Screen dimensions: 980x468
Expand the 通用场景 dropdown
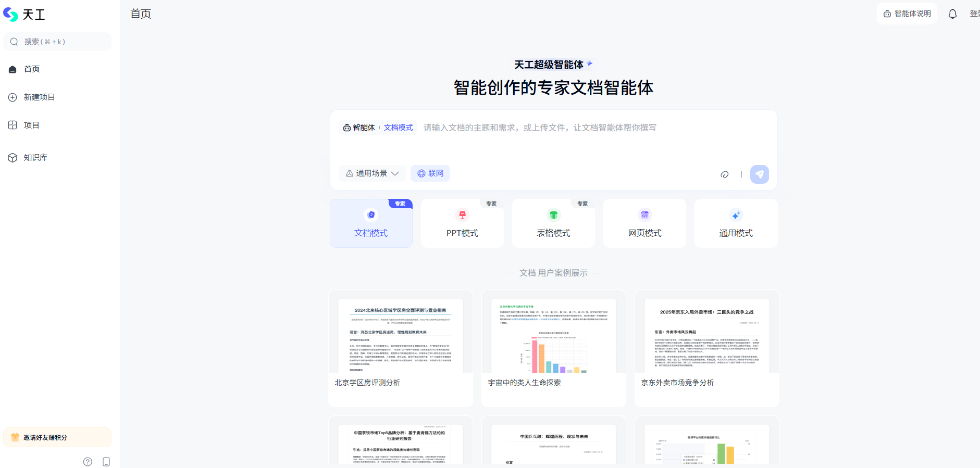point(372,173)
